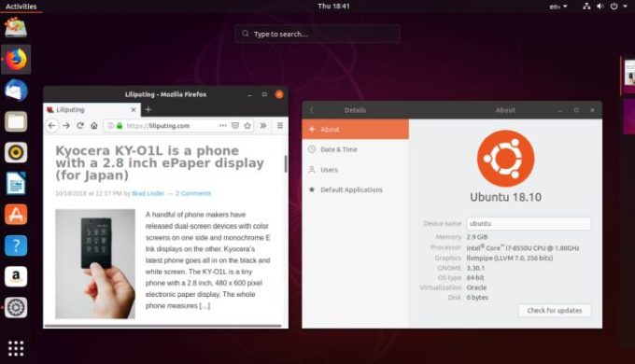Click Check for updates button
The image size is (635, 364).
coord(555,311)
